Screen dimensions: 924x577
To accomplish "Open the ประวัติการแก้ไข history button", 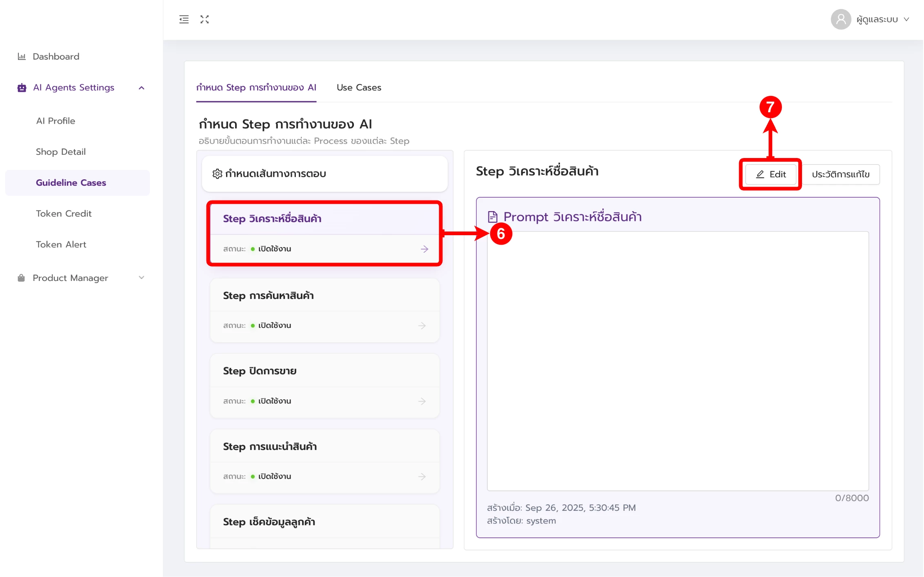I will 840,174.
